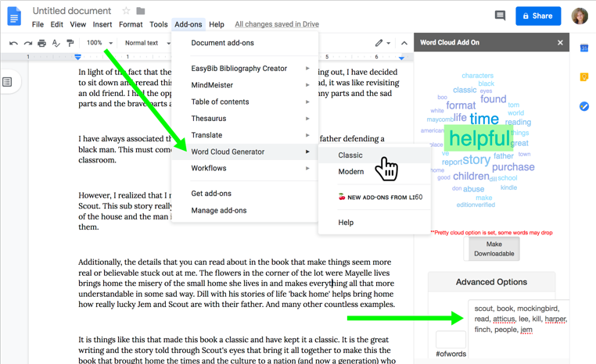Viewport: 596px width, 364px height.
Task: Click the Untitled document title
Action: point(72,11)
